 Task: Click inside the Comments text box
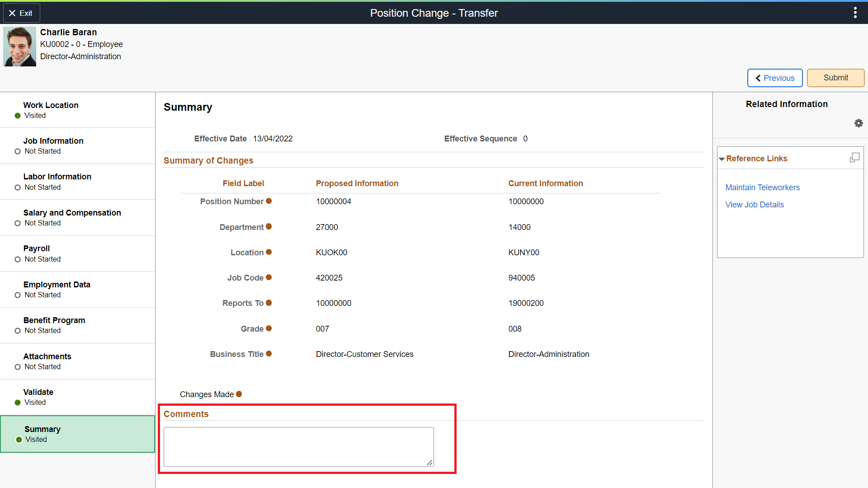point(298,446)
